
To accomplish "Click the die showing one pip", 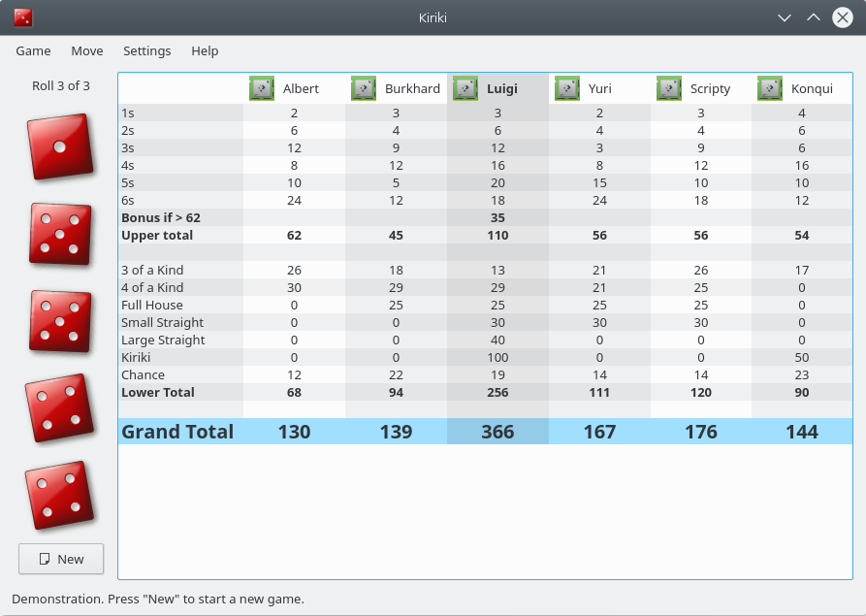I will click(x=60, y=146).
